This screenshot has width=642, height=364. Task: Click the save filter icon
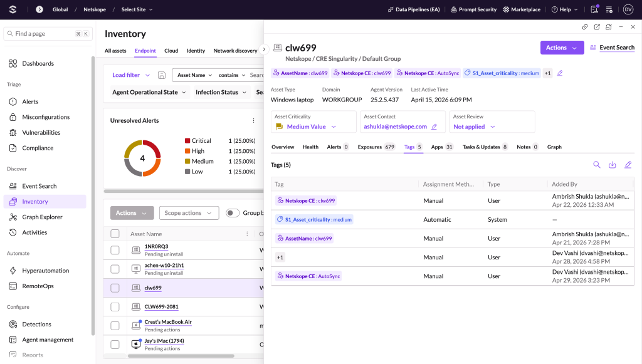(162, 75)
